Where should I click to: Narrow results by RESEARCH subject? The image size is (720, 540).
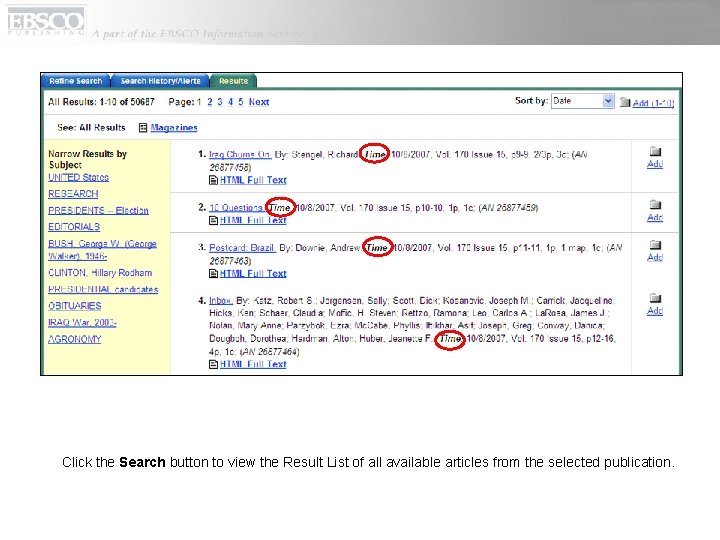click(x=73, y=194)
